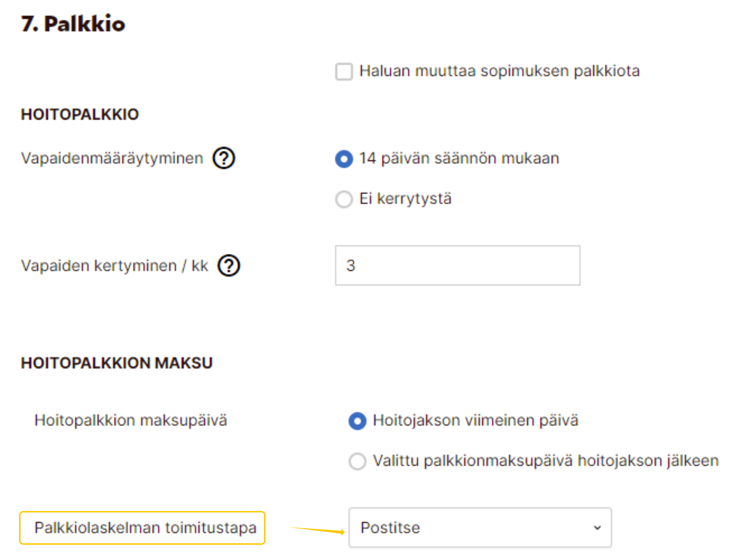751x560 pixels.
Task: Focus the Vapaiden kertyminen input showing 3
Action: [x=457, y=266]
